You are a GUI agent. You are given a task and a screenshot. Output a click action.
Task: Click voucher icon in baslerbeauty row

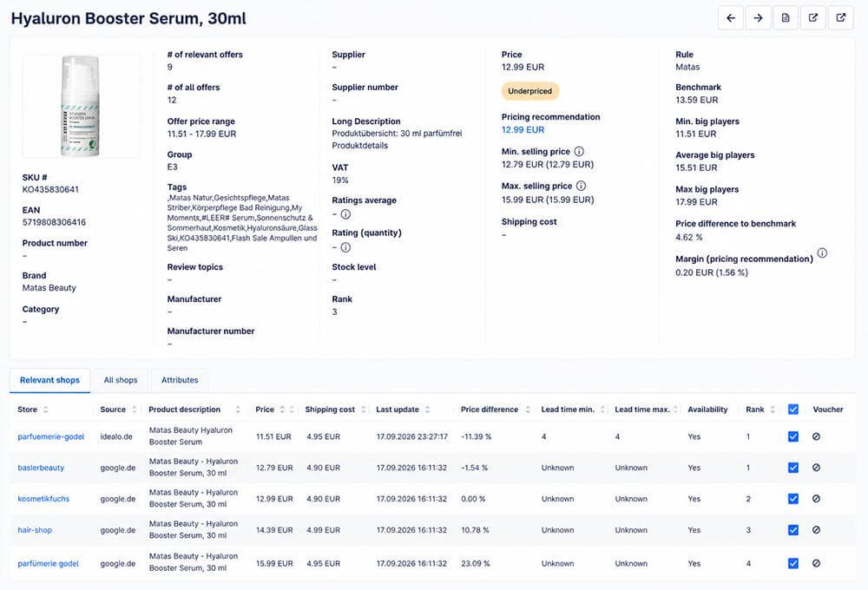point(816,468)
